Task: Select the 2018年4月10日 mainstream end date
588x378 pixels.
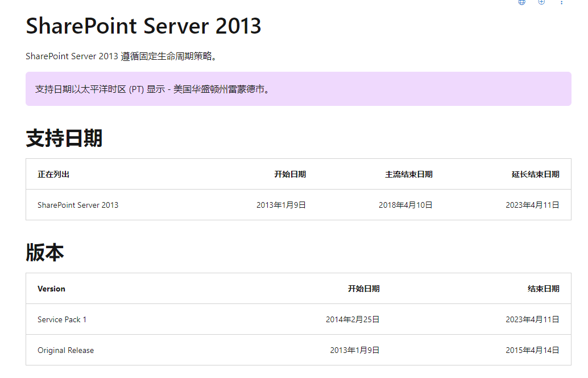Action: (405, 205)
